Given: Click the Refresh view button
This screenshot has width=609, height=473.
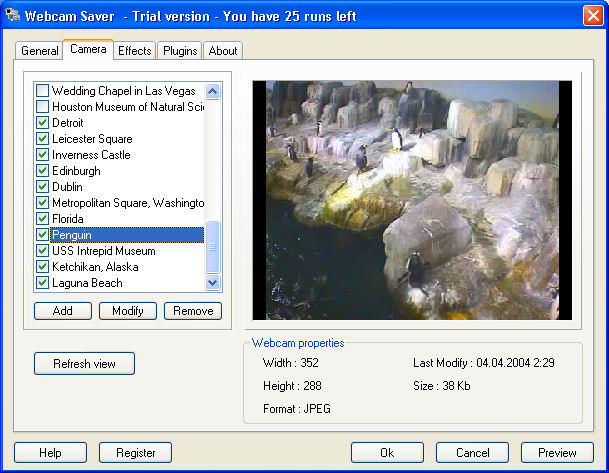Looking at the screenshot, I should tap(84, 364).
